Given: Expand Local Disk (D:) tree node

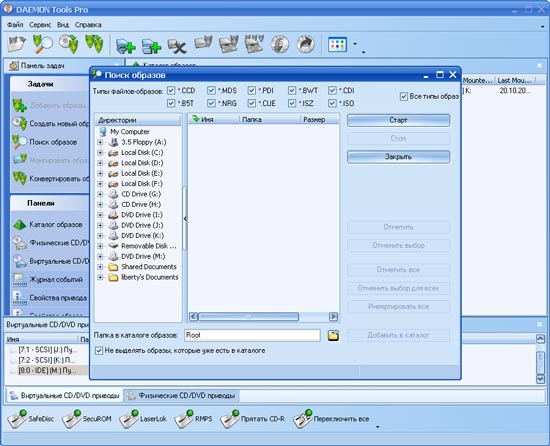Looking at the screenshot, I should coord(100,163).
